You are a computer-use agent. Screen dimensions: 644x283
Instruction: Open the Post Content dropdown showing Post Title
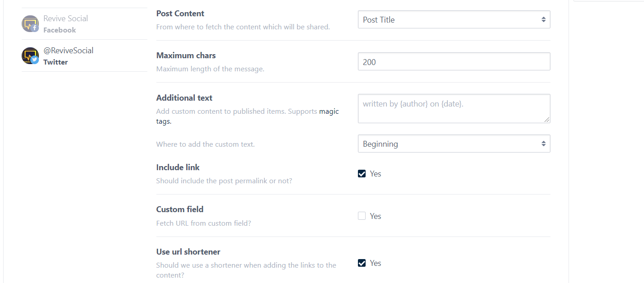click(454, 20)
